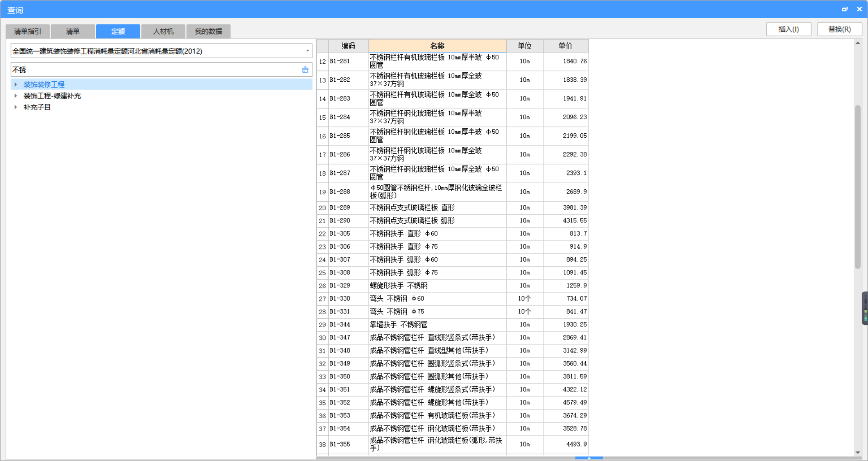Screen dimensions: 868x461
Task: Select 成品不锈钢管栏杆 直线型其他 row
Action: 453,351
